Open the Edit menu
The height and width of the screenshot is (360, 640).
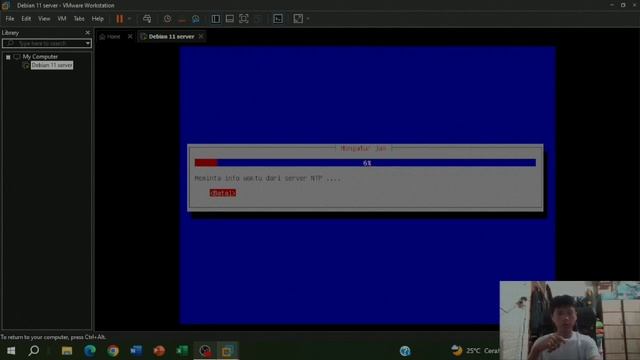pos(26,19)
